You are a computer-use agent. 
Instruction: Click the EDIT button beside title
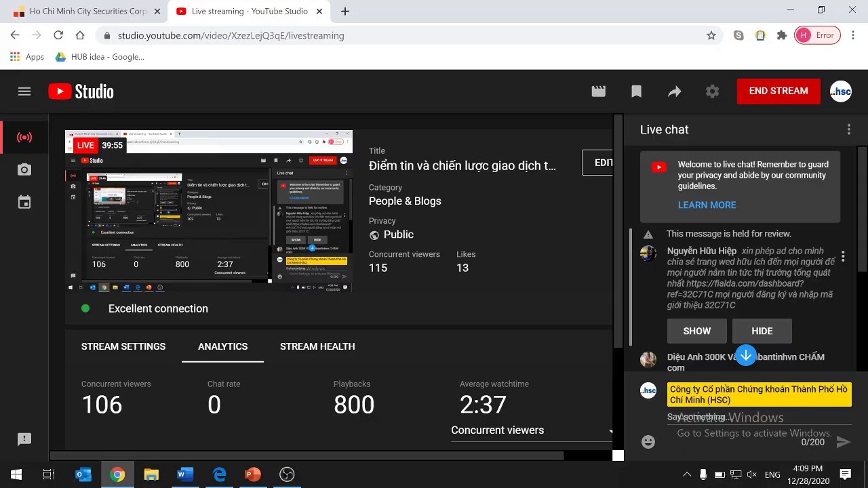click(599, 163)
